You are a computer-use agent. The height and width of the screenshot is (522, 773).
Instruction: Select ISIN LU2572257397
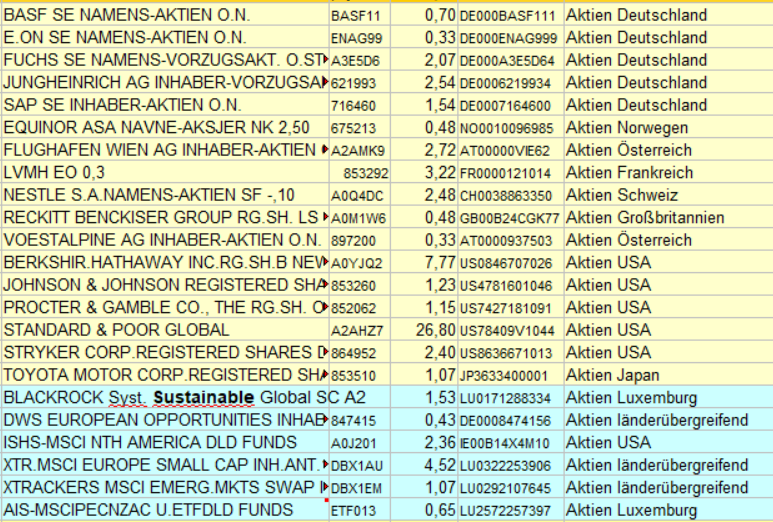point(511,510)
